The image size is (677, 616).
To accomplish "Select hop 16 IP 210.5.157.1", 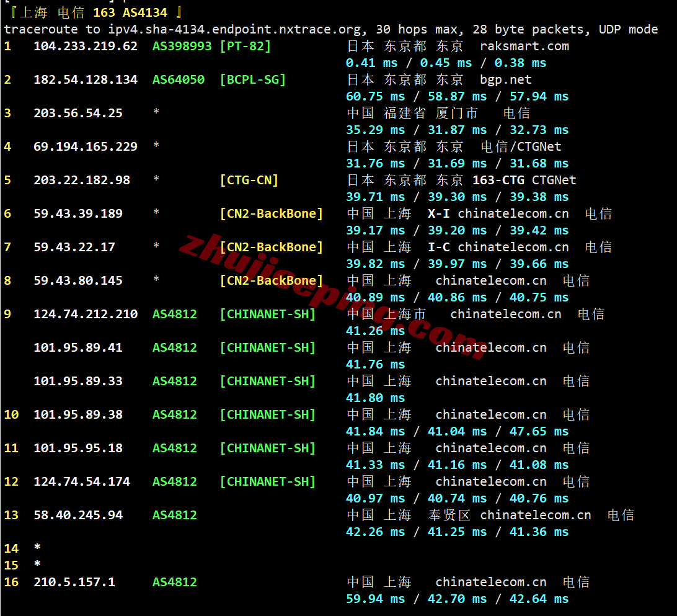I will coord(74,583).
